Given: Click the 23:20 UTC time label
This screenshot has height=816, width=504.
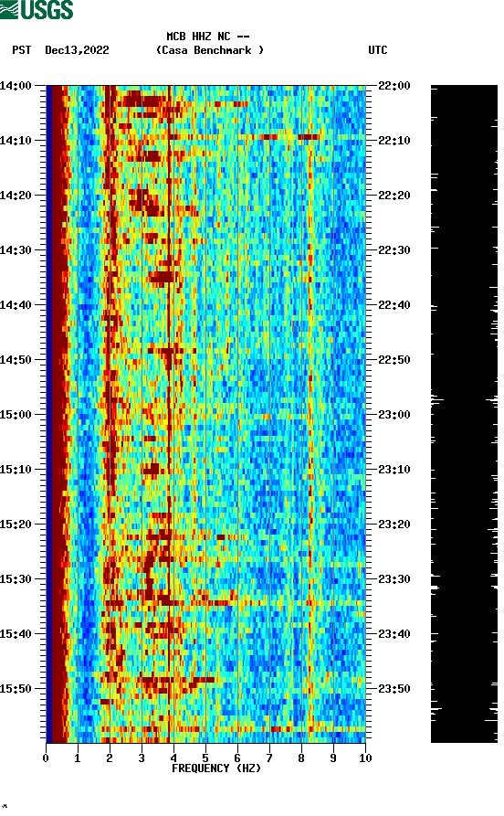Looking at the screenshot, I should tap(394, 525).
